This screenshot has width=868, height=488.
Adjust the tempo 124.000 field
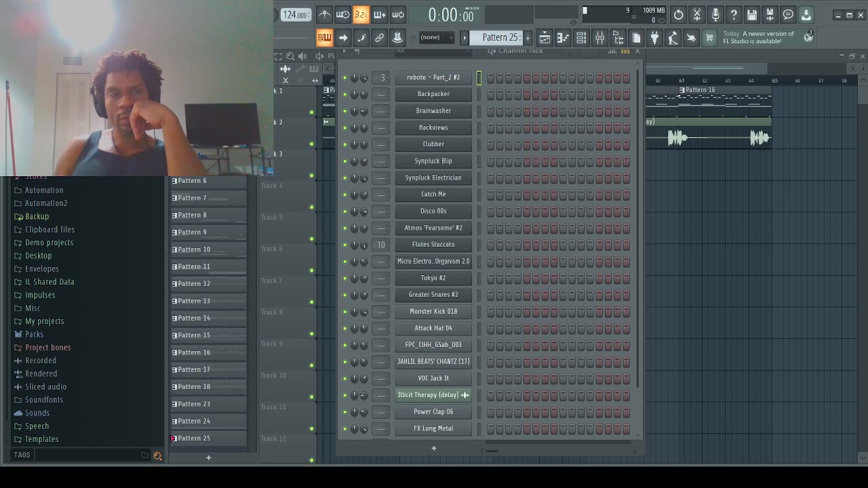coord(296,14)
